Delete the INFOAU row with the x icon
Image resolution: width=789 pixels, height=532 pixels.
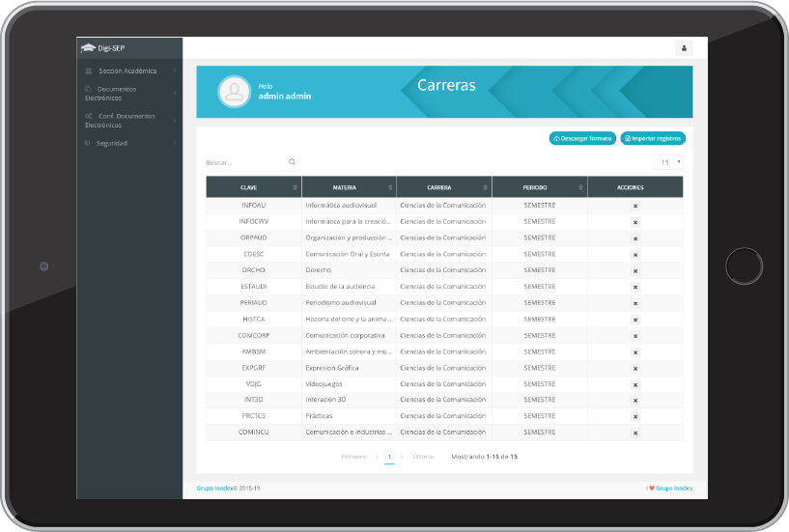click(x=635, y=206)
